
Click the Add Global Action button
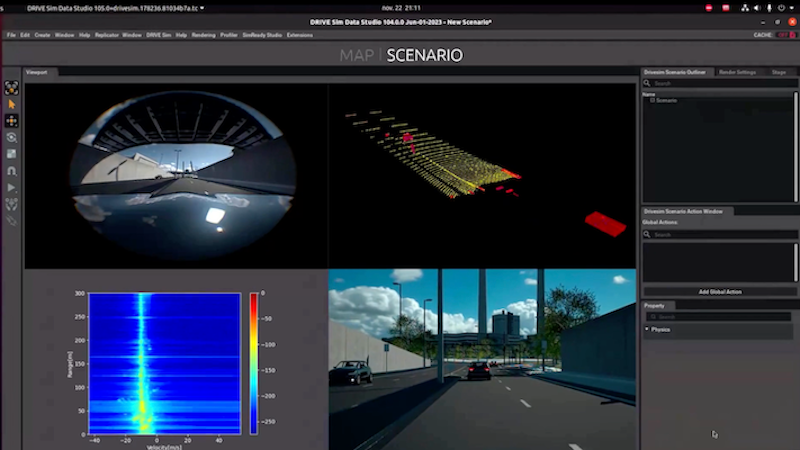coord(720,292)
